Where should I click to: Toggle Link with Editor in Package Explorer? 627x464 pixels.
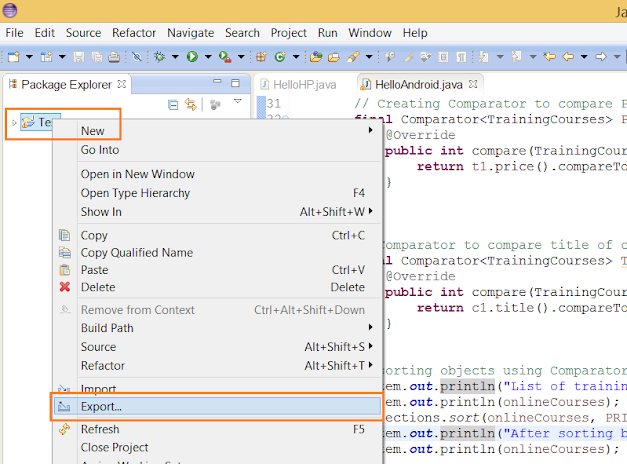(191, 105)
